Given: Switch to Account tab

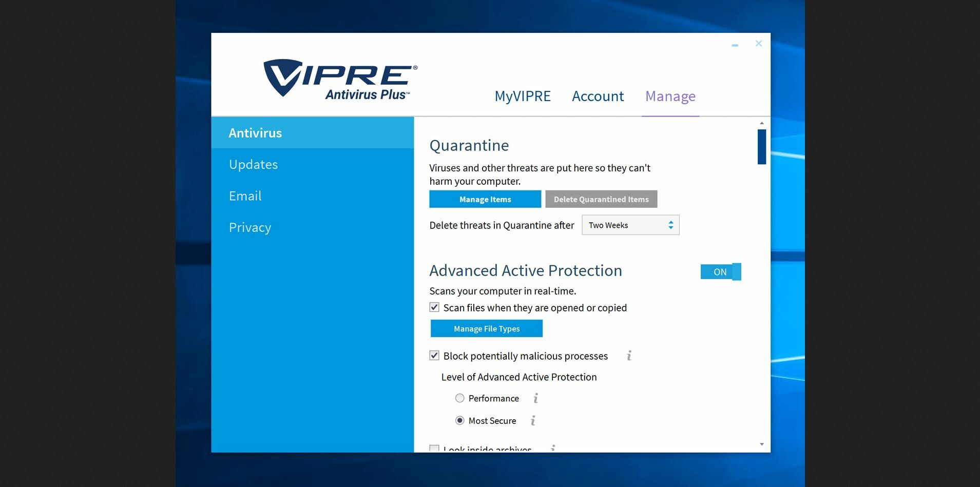Looking at the screenshot, I should coord(598,96).
